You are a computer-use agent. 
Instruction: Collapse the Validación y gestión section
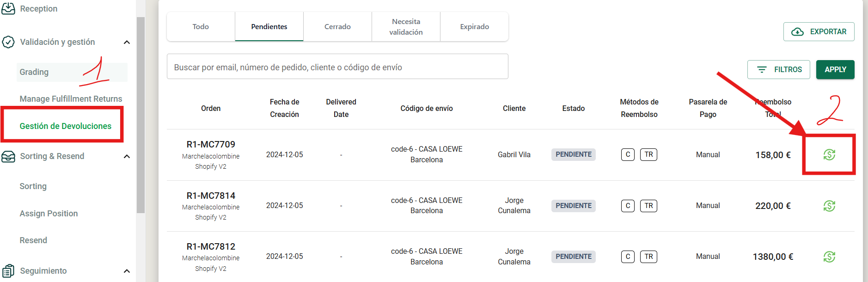click(127, 42)
